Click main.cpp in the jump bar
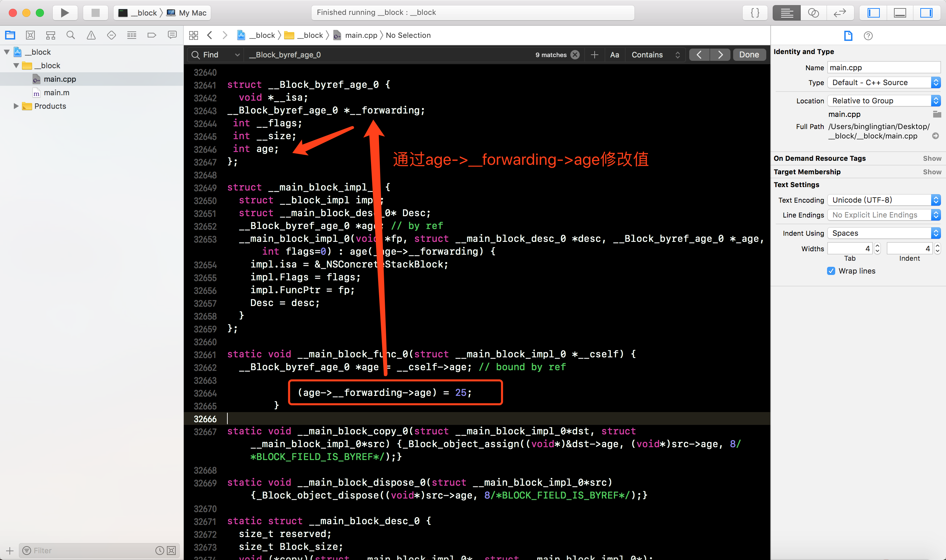946x560 pixels. (356, 35)
